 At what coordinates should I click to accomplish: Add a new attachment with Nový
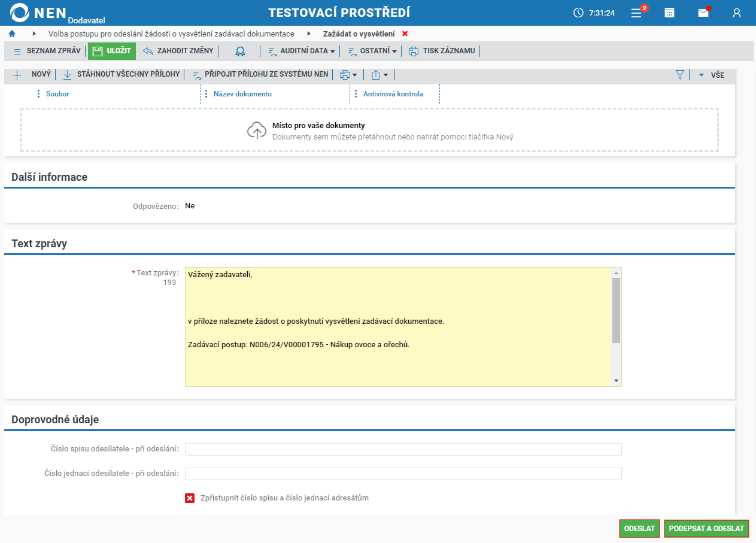click(32, 74)
